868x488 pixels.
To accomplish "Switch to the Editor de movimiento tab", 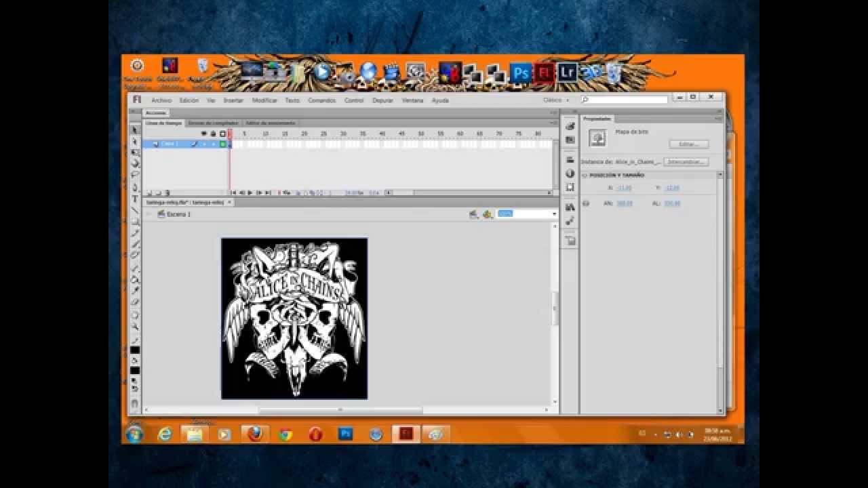I will (270, 123).
